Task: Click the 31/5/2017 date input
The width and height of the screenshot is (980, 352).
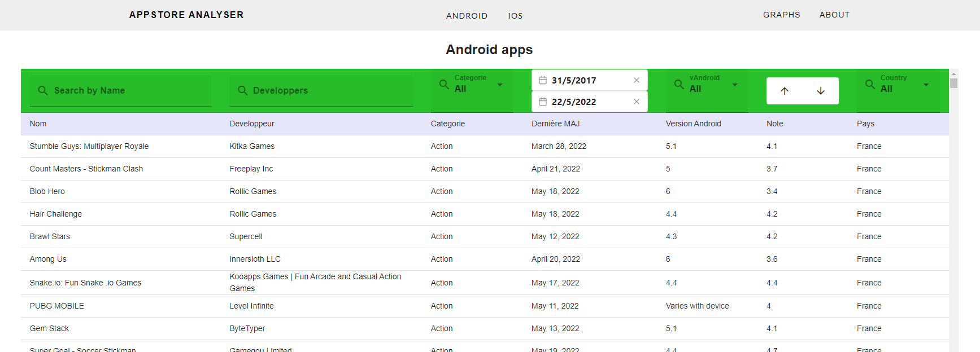Action: click(589, 80)
